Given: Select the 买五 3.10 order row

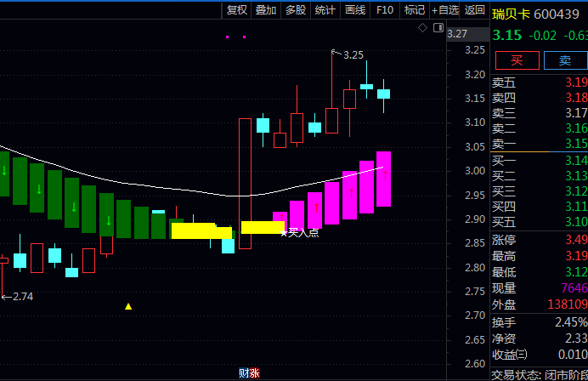Looking at the screenshot, I should pos(540,222).
